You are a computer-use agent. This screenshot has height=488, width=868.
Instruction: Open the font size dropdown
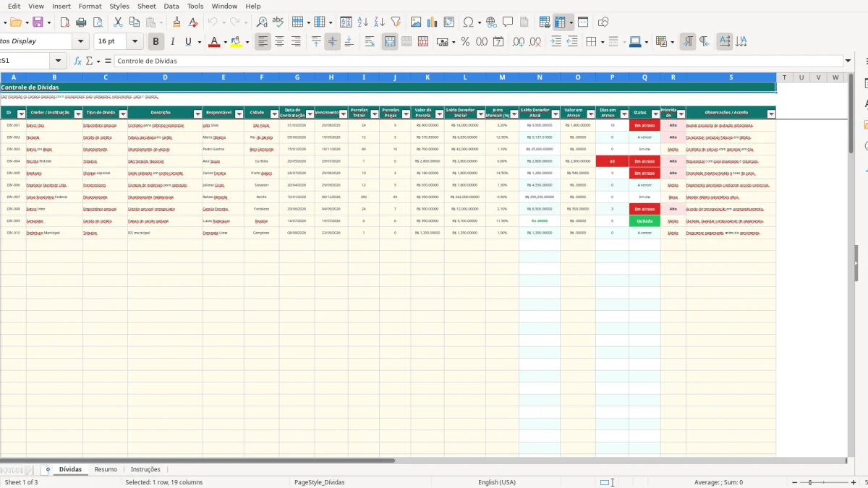pos(135,42)
